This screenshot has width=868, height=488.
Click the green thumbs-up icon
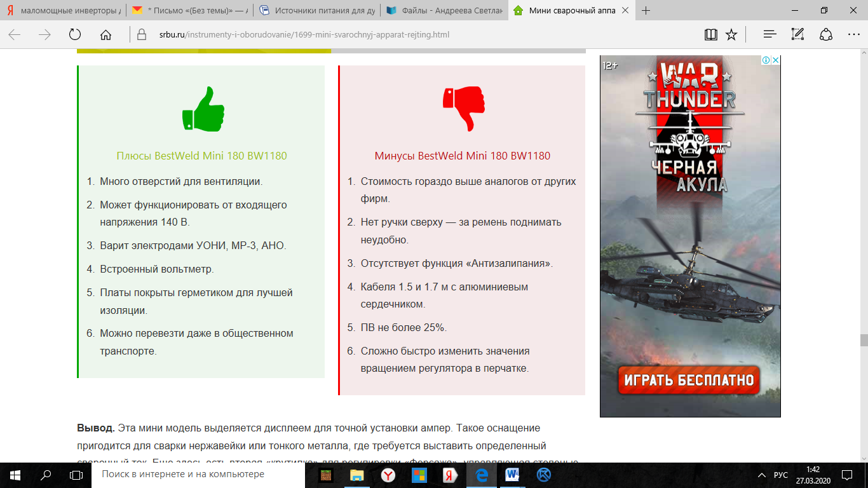pos(203,110)
